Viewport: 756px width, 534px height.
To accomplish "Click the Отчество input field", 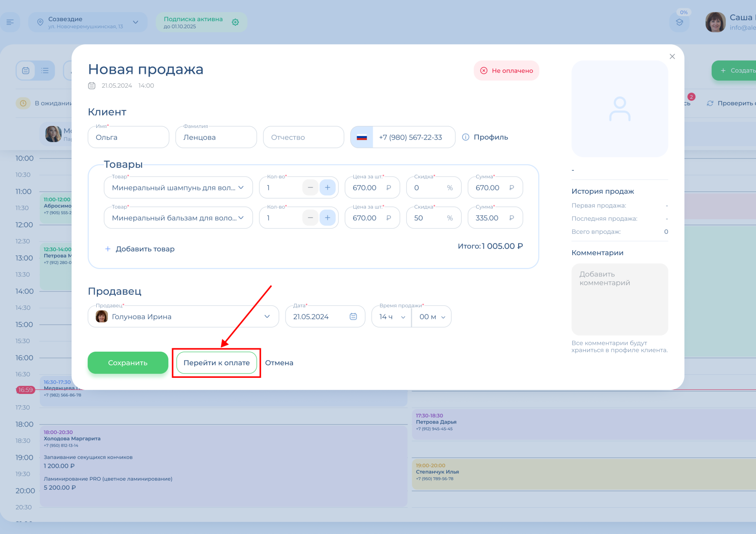I will pyautogui.click(x=303, y=137).
